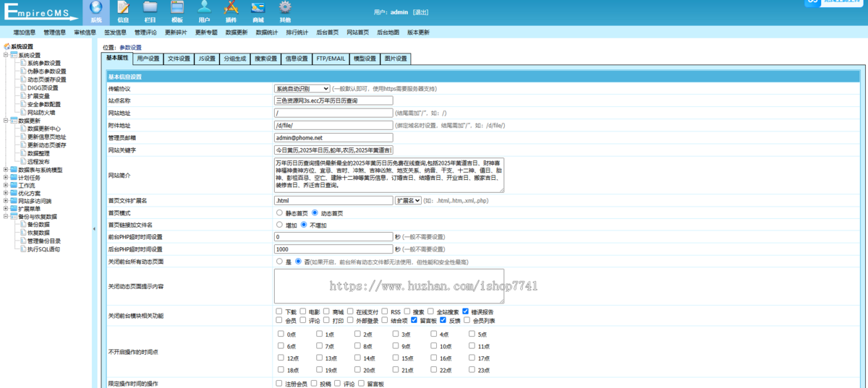The width and height of the screenshot is (868, 388).
Task: Open 恢复数据 tree item
Action: (38, 233)
